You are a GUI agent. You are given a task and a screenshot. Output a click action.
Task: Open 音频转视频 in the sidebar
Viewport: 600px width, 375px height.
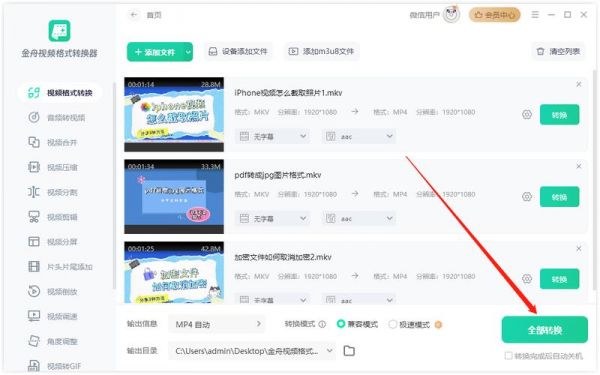point(57,117)
